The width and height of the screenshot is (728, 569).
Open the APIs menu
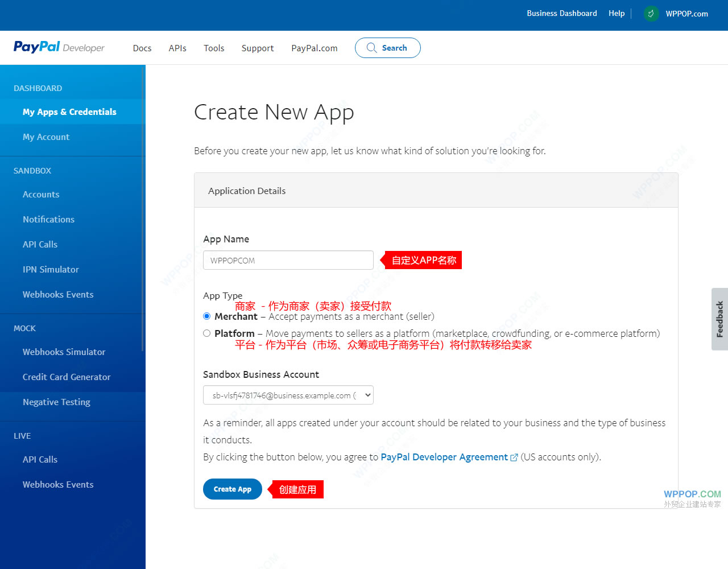click(x=177, y=48)
